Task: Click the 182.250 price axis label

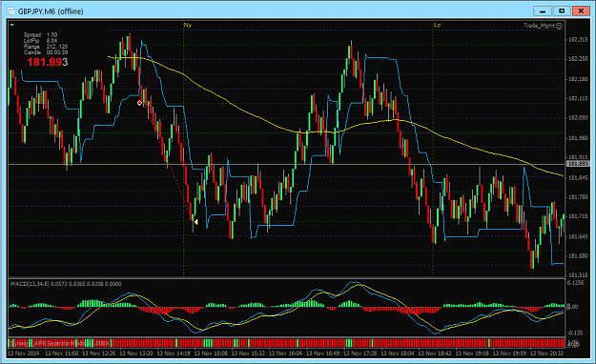Action: (578, 59)
